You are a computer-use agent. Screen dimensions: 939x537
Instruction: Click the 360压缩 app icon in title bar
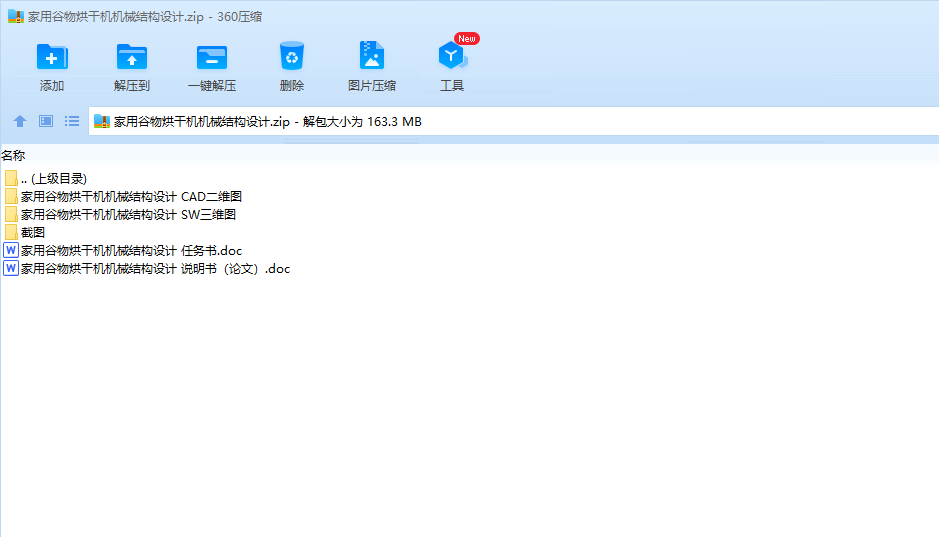click(x=16, y=16)
